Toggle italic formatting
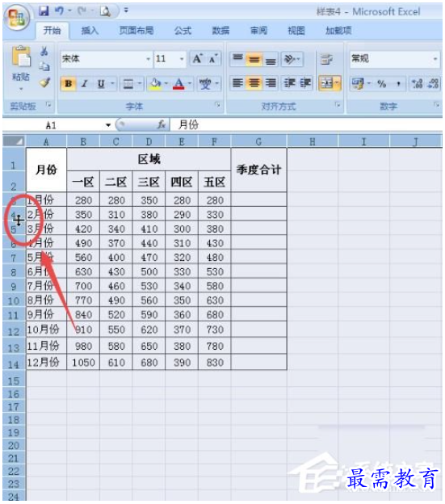The image size is (445, 504). [85, 84]
